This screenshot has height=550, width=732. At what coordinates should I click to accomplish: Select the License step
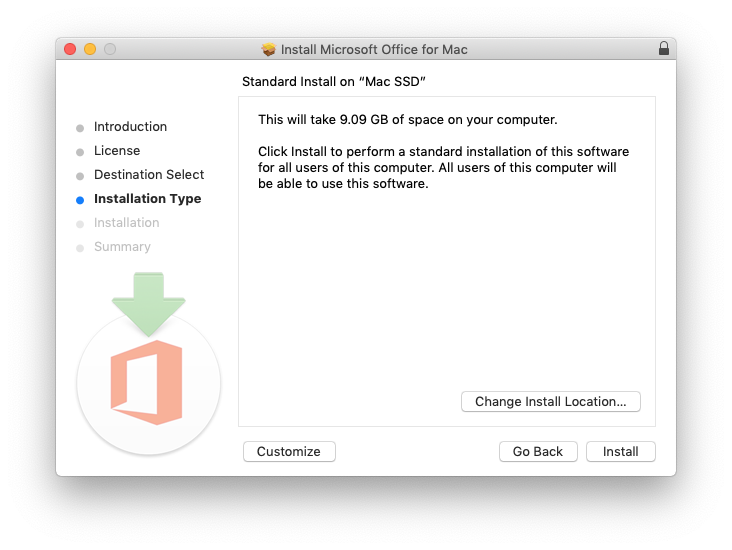pos(117,150)
